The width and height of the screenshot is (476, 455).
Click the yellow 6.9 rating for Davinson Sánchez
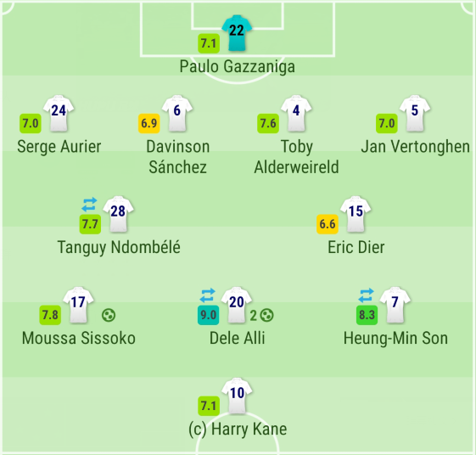pos(149,123)
